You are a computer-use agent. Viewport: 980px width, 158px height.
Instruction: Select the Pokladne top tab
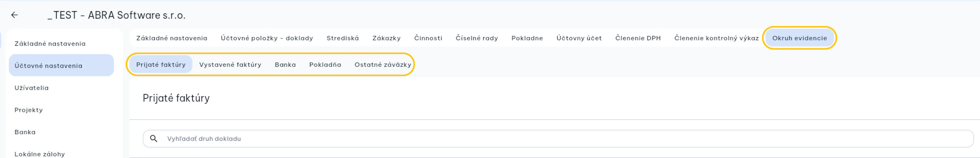coord(527,38)
